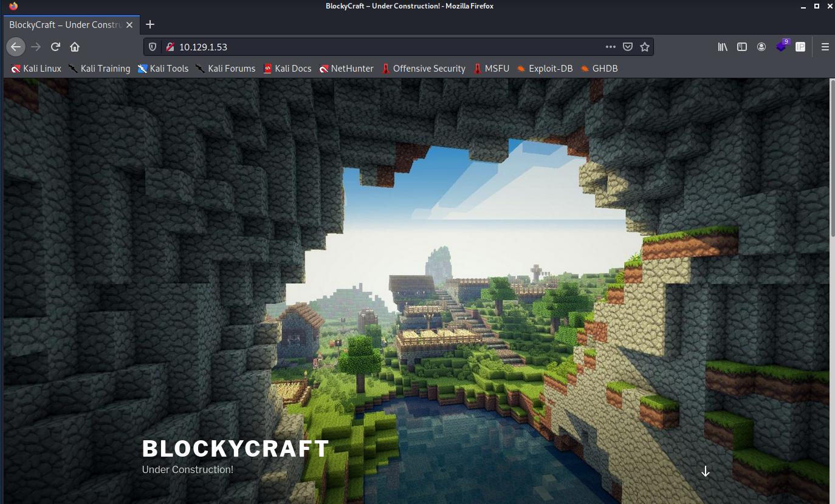This screenshot has width=835, height=504.
Task: Toggle the sidebar view
Action: 742,47
